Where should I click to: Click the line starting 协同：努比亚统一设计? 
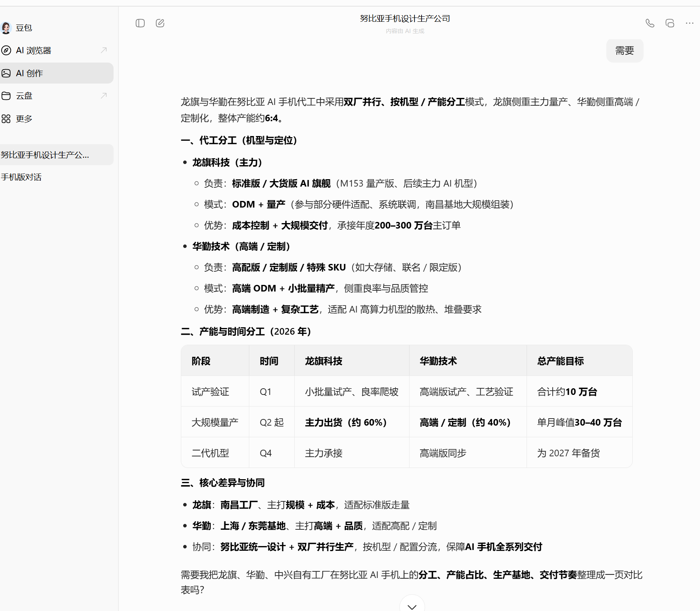[x=367, y=547]
